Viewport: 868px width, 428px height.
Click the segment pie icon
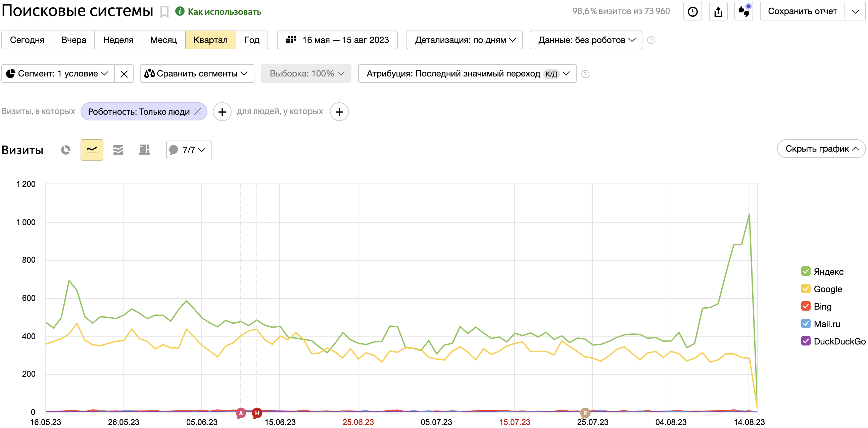(10, 73)
